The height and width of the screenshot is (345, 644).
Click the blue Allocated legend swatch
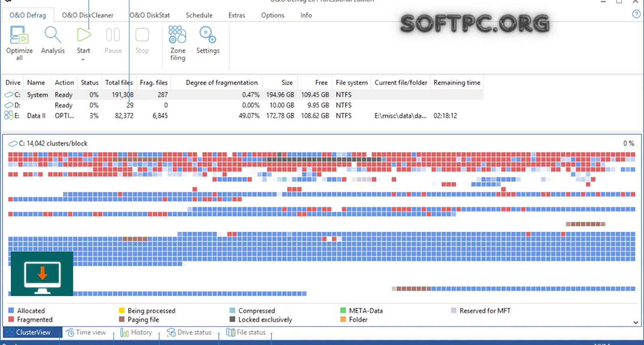[11, 310]
